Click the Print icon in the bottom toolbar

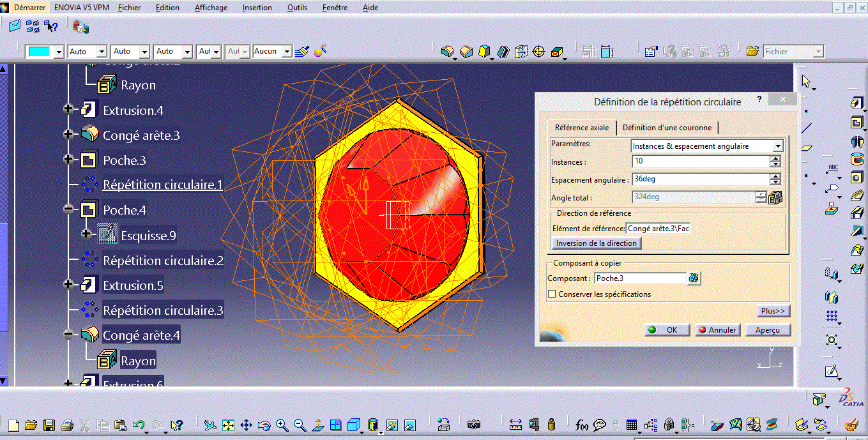click(66, 425)
